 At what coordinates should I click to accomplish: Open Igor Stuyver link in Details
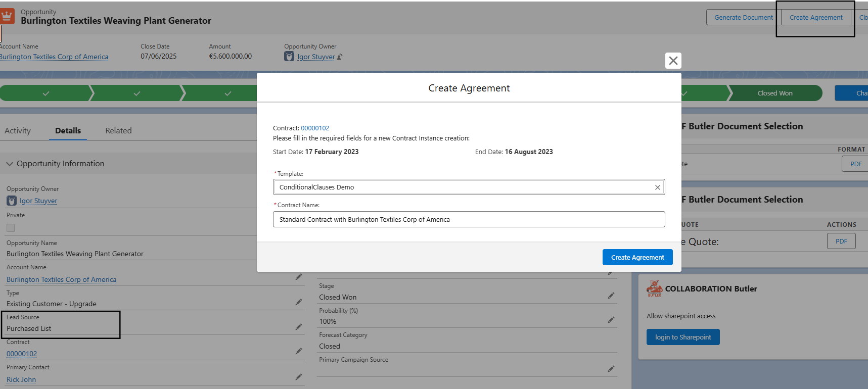38,201
